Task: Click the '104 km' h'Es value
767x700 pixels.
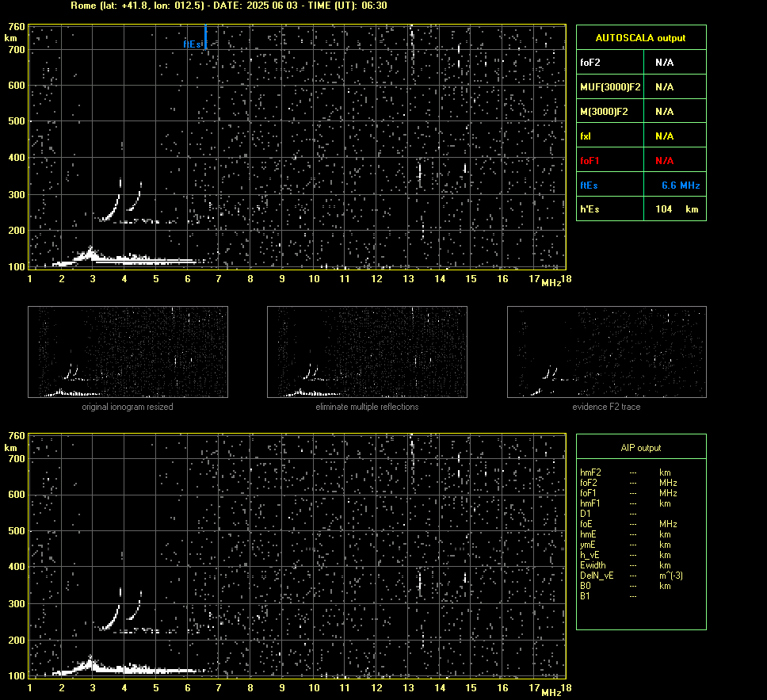Action: [x=677, y=209]
